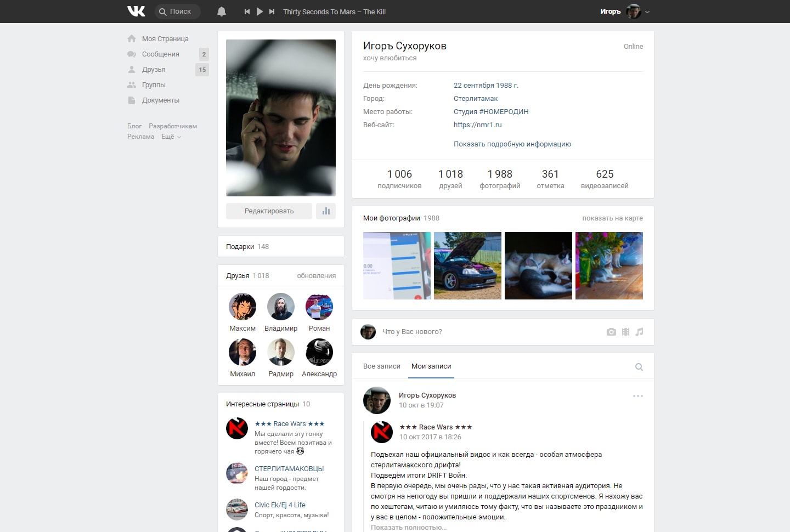Open the phone screenshot photo thumbnail
Screen dimensions: 790x532
(x=397, y=265)
